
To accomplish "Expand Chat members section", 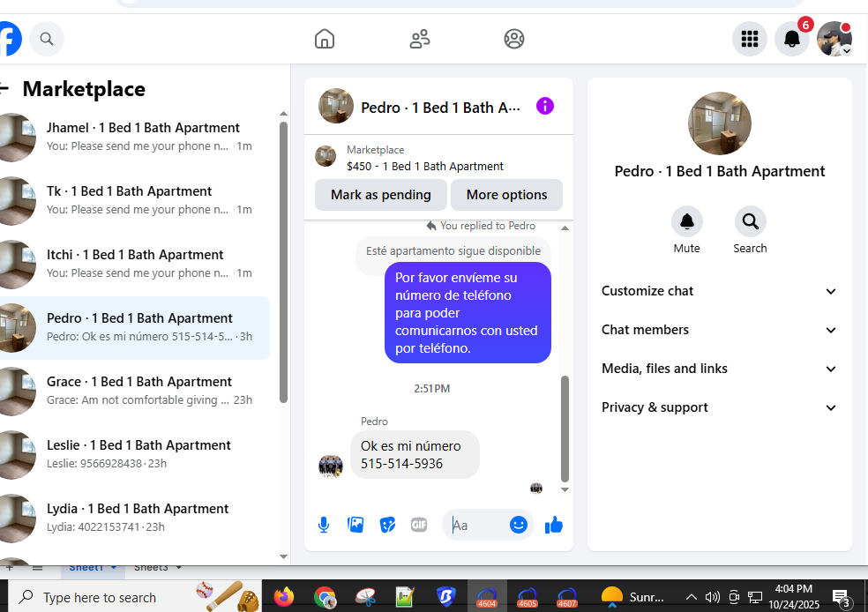I will [719, 330].
